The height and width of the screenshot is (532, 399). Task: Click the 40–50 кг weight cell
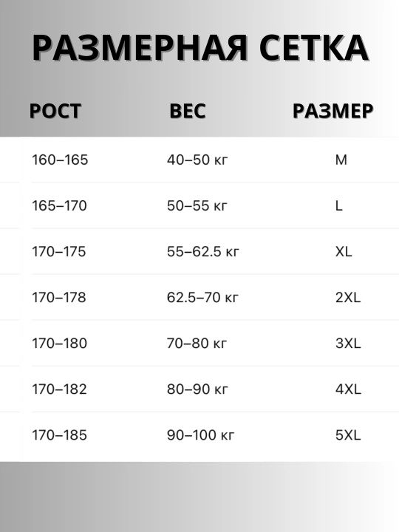click(x=197, y=160)
